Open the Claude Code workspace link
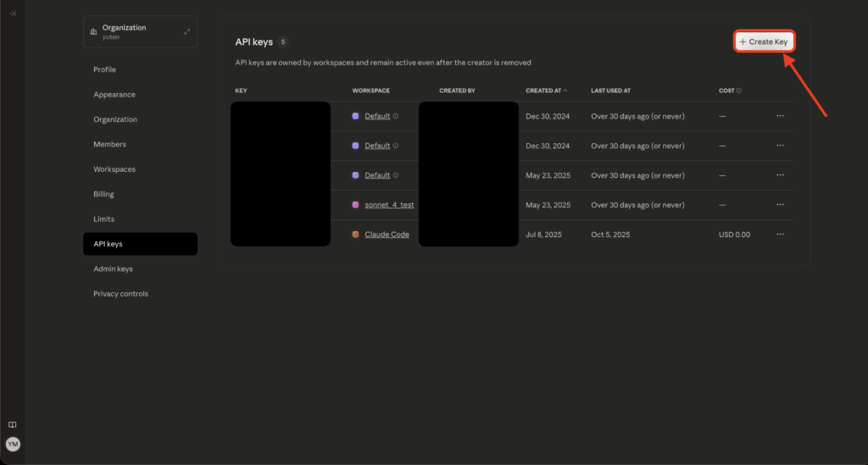 (x=387, y=235)
